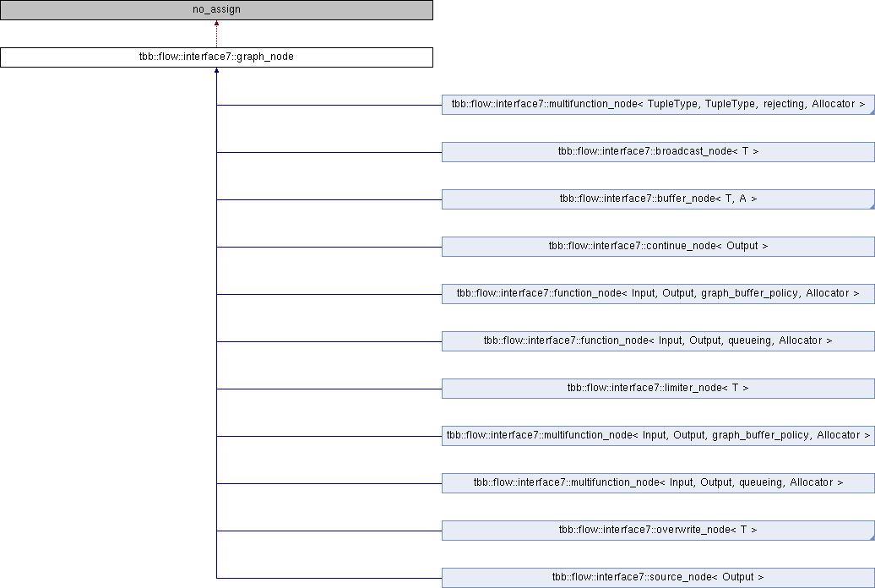The width and height of the screenshot is (875, 588).
Task: Click corner triangle on overwrite_node box
Action: tap(871, 537)
